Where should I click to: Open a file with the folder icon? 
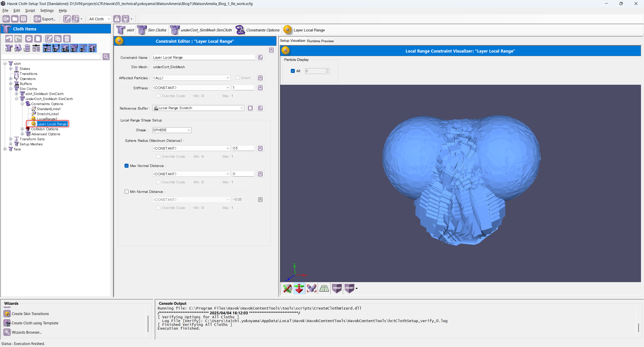[x=15, y=19]
